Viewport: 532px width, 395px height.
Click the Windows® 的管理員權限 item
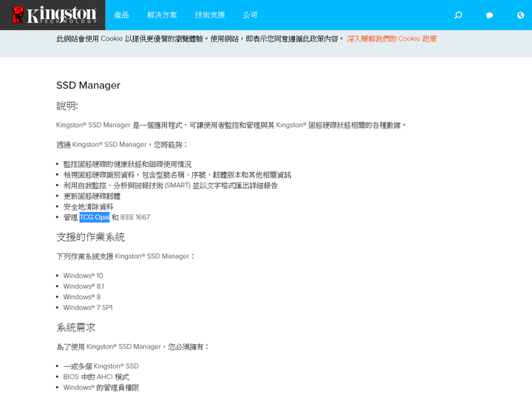click(x=101, y=388)
